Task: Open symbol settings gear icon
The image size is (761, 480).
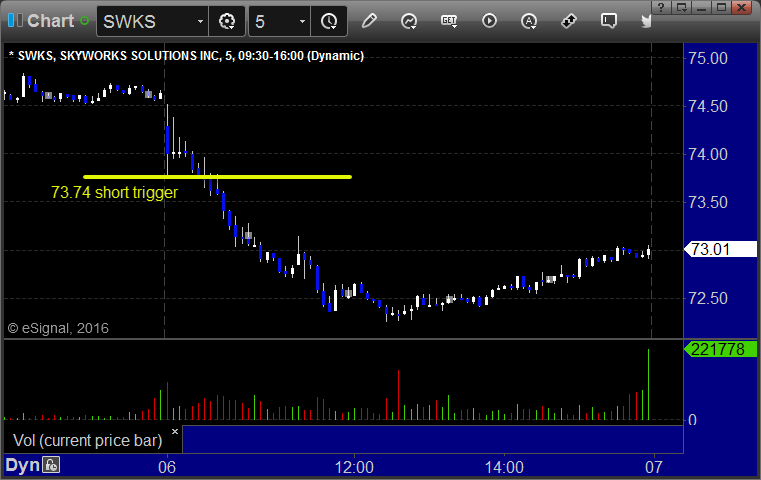Action: click(x=227, y=21)
